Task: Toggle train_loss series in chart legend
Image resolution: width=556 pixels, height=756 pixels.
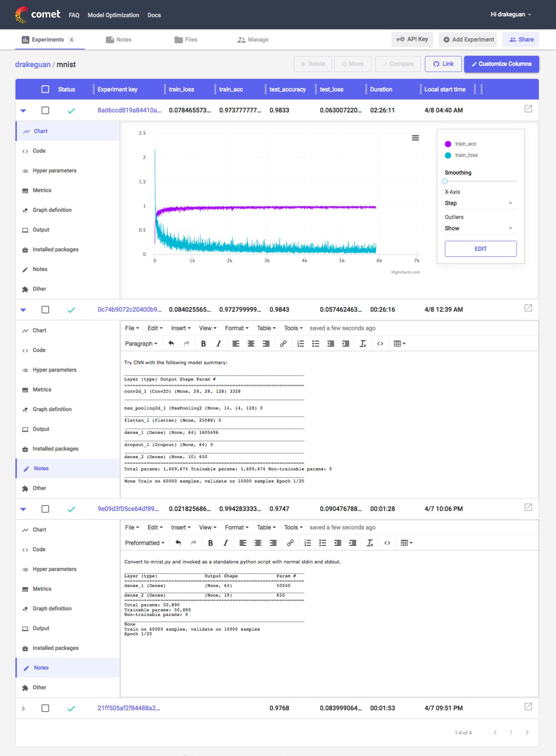Action: pyautogui.click(x=461, y=155)
